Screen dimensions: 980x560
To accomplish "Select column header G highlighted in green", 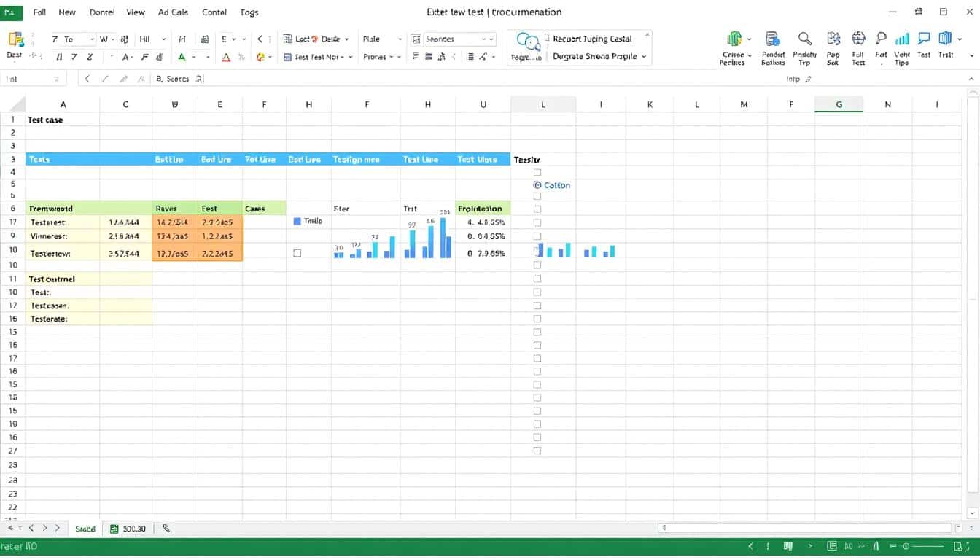I will click(x=839, y=104).
